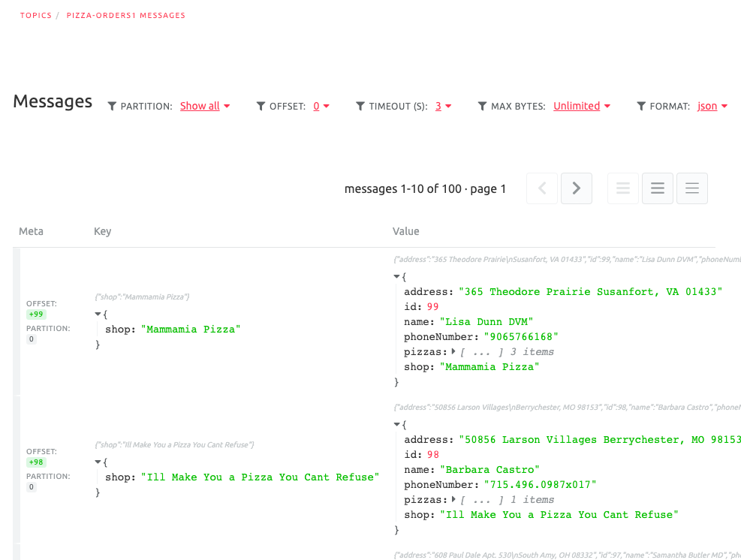Click the funnel icon beside OFFSET

pyautogui.click(x=260, y=106)
